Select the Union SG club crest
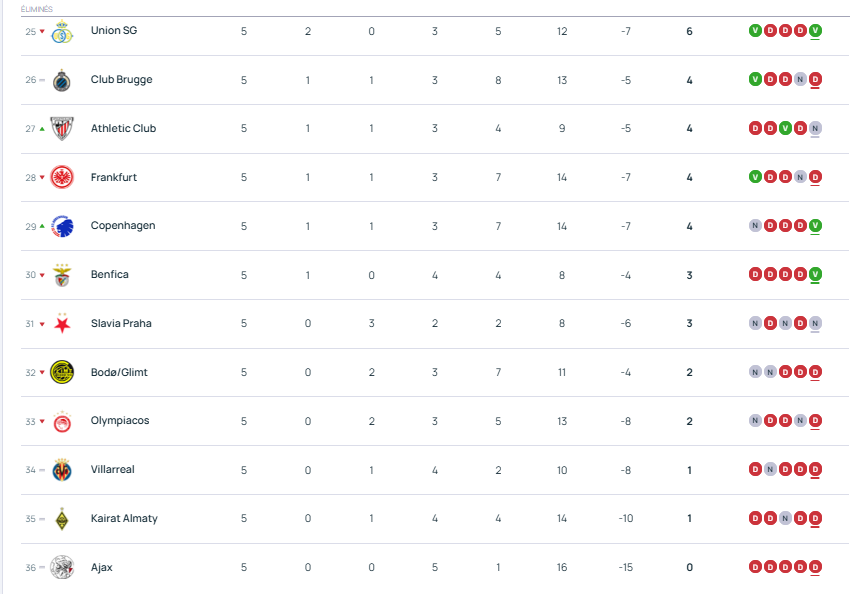The image size is (868, 601). click(x=62, y=30)
